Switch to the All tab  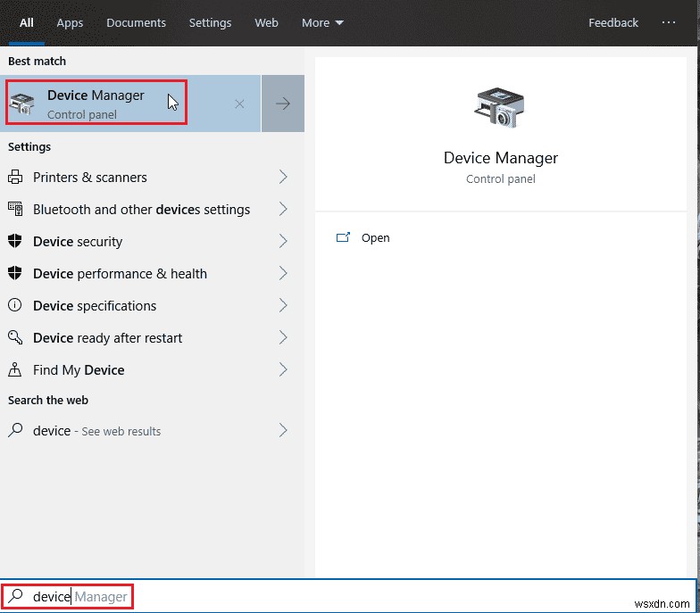pyautogui.click(x=27, y=22)
